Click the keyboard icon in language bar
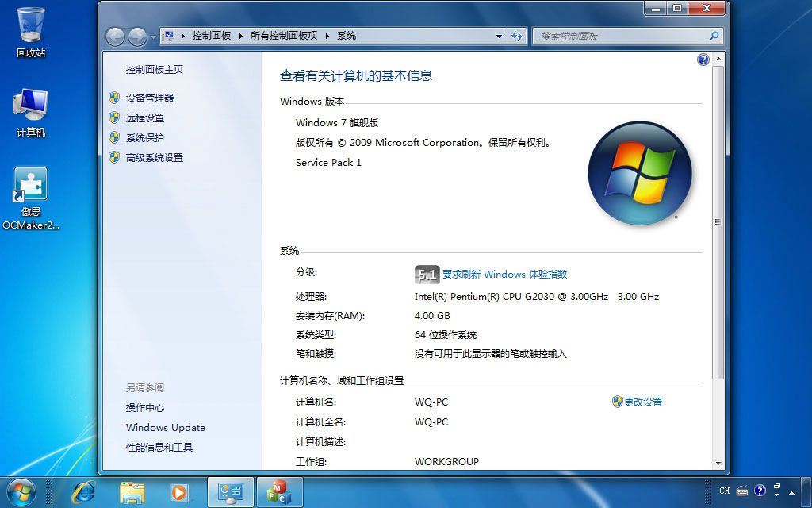The width and height of the screenshot is (812, 508). tap(742, 491)
